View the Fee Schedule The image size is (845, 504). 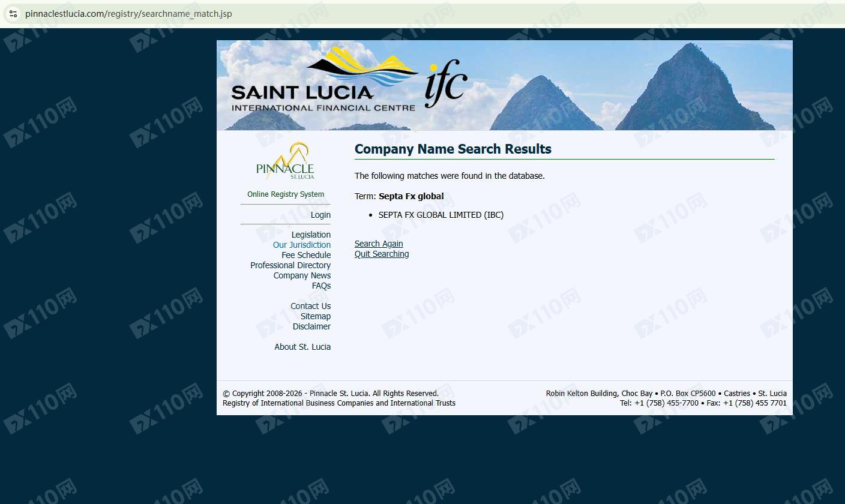pos(306,255)
